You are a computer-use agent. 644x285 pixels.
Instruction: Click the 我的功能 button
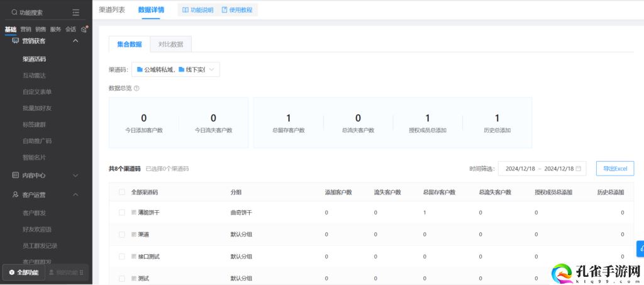[66, 272]
